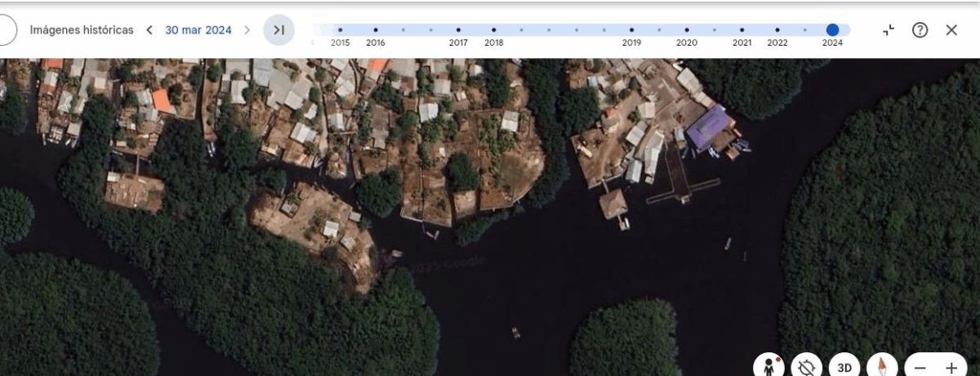Screen dimensions: 980x376
Task: Close the historical imagery bar
Action: tap(951, 30)
